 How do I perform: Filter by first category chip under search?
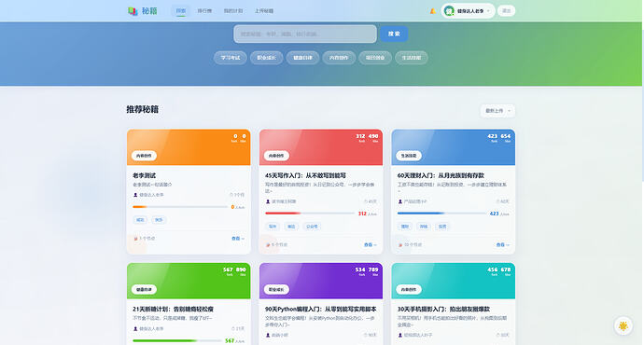230,58
